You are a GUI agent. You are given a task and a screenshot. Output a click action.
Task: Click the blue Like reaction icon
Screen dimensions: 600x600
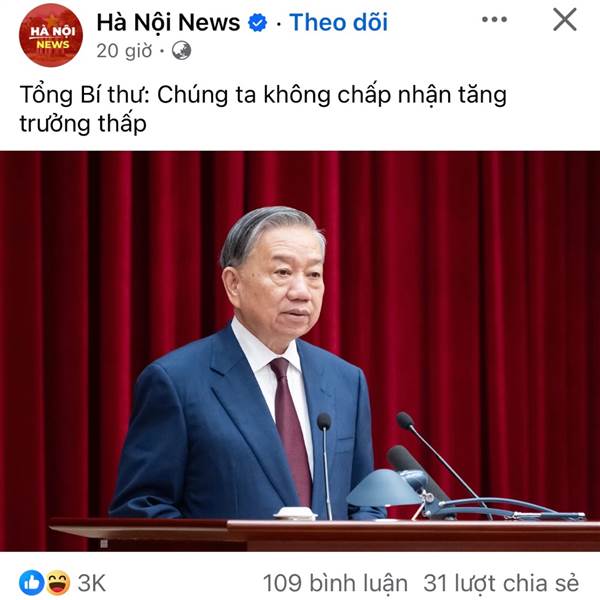point(32,583)
